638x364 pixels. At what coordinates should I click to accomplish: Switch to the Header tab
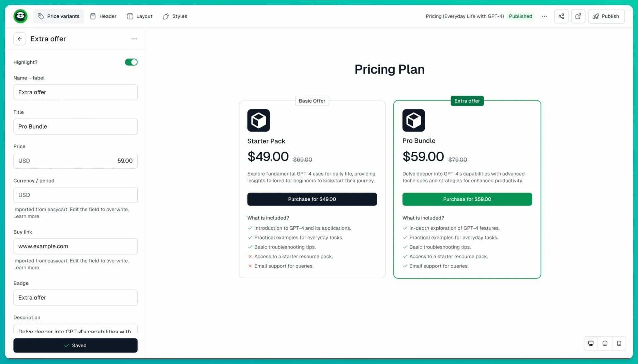pos(103,16)
